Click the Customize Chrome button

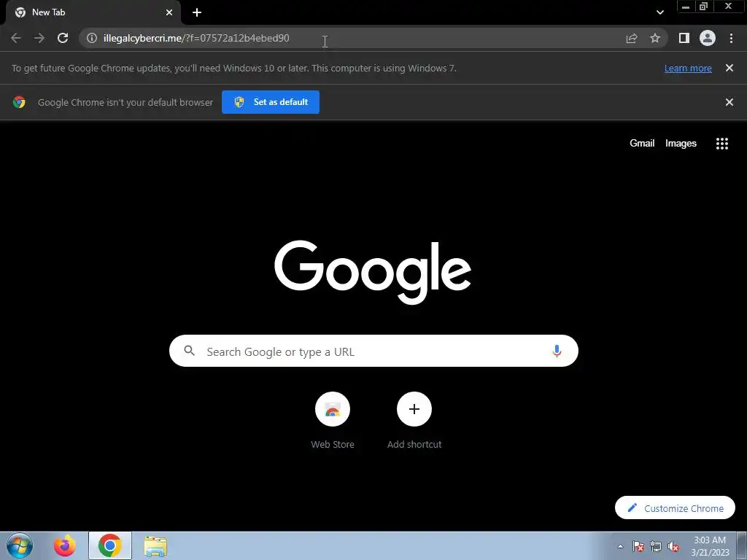tap(675, 507)
